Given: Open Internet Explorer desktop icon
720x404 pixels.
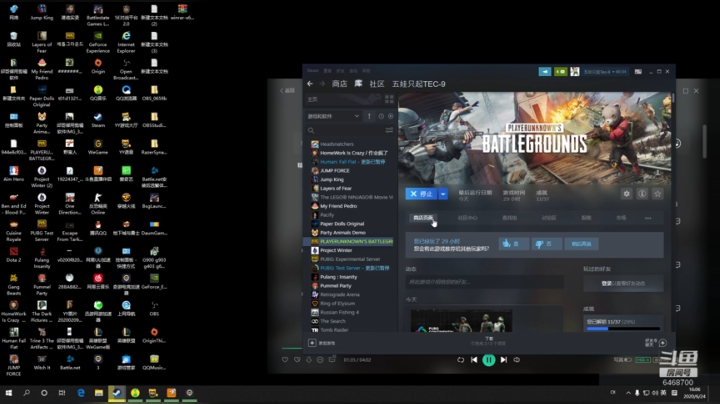Looking at the screenshot, I should [126, 42].
